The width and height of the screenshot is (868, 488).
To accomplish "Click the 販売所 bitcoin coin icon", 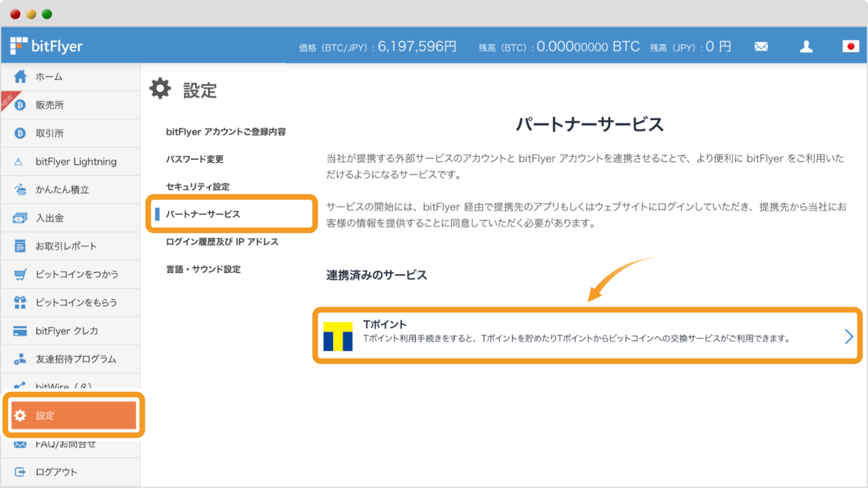I will [20, 105].
